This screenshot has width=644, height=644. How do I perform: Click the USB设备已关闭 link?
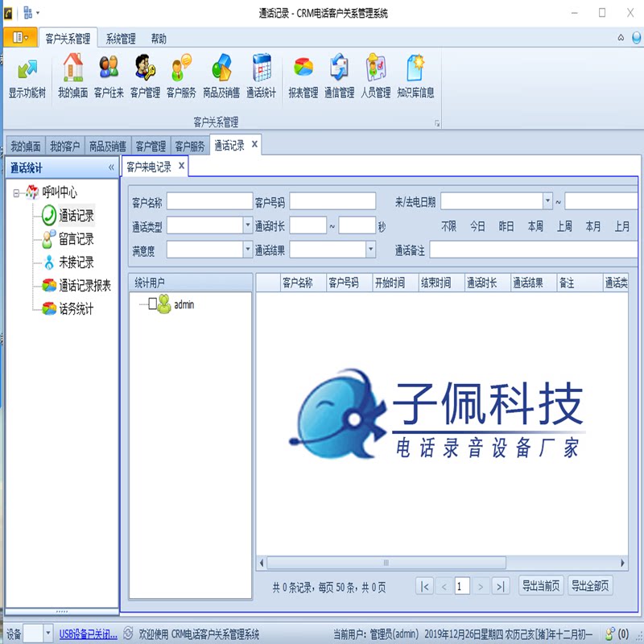89,634
